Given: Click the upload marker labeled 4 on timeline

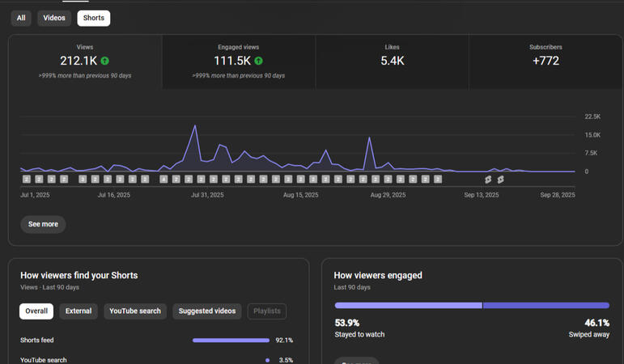Looking at the screenshot, I should 163,180.
